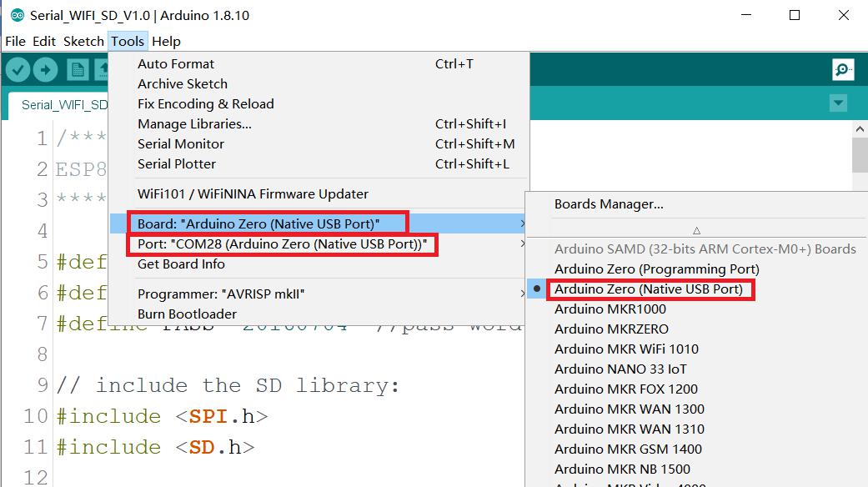Select Arduino MKR WAN 1310 board
This screenshot has width=868, height=487.
click(x=697, y=429)
